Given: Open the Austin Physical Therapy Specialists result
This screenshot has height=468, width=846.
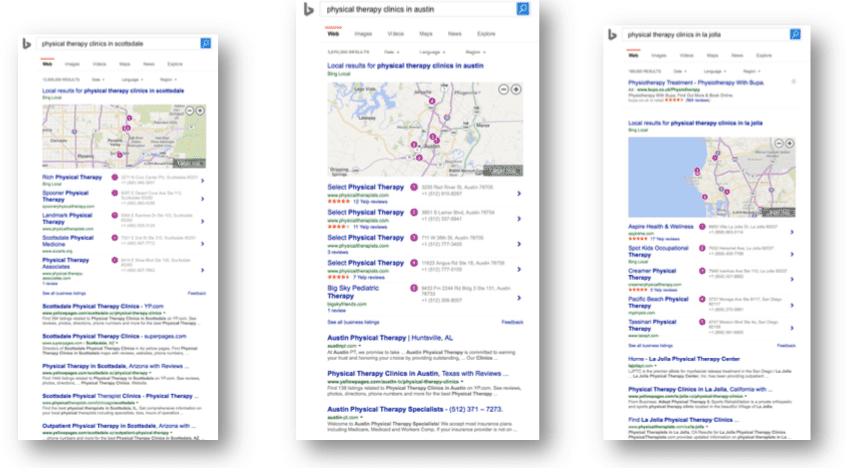Looking at the screenshot, I should (415, 410).
